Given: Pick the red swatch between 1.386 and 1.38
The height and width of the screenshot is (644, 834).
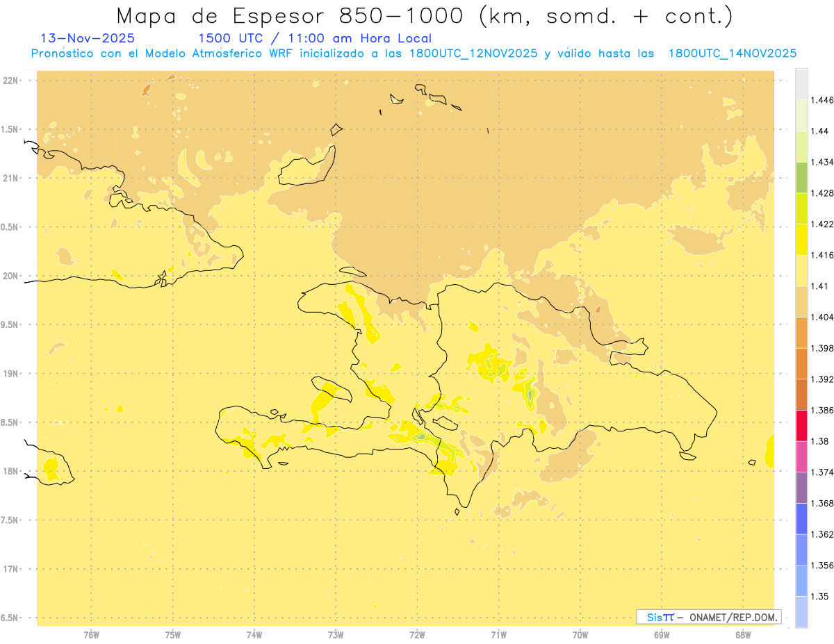Looking at the screenshot, I should click(x=801, y=425).
